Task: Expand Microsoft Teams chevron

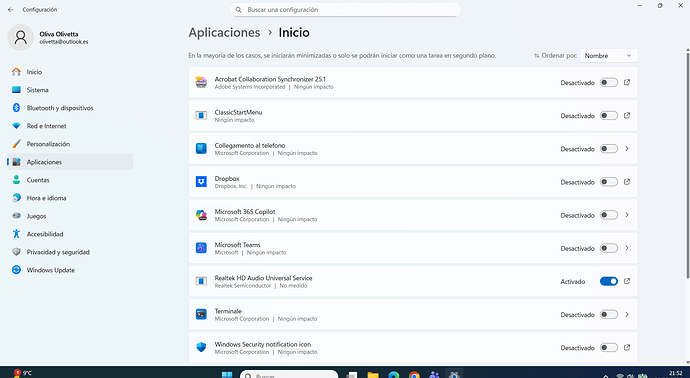Action: coord(627,248)
